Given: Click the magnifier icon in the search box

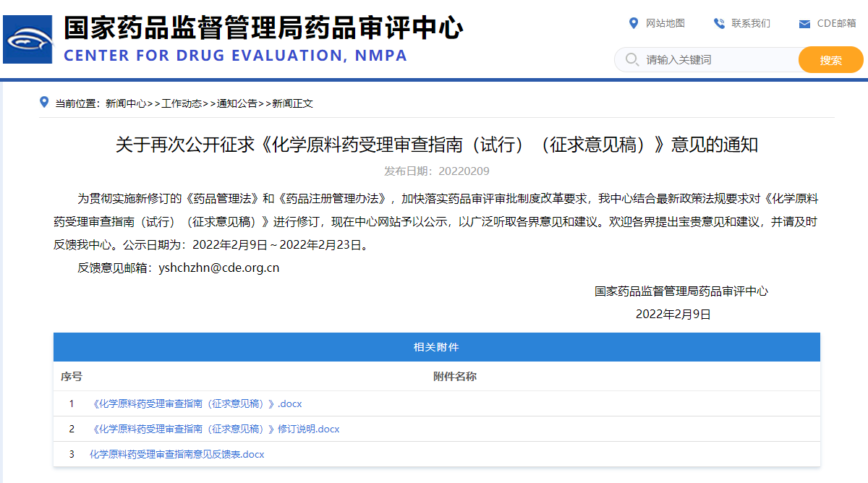Looking at the screenshot, I should 631,59.
